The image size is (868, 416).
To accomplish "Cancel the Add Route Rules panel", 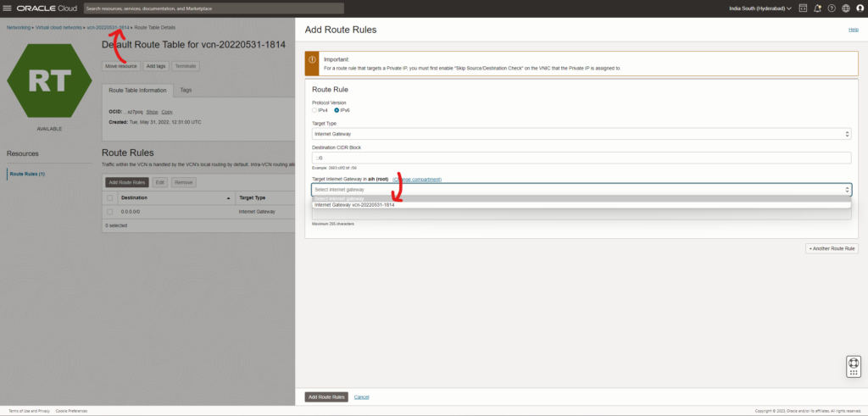I will tap(361, 397).
